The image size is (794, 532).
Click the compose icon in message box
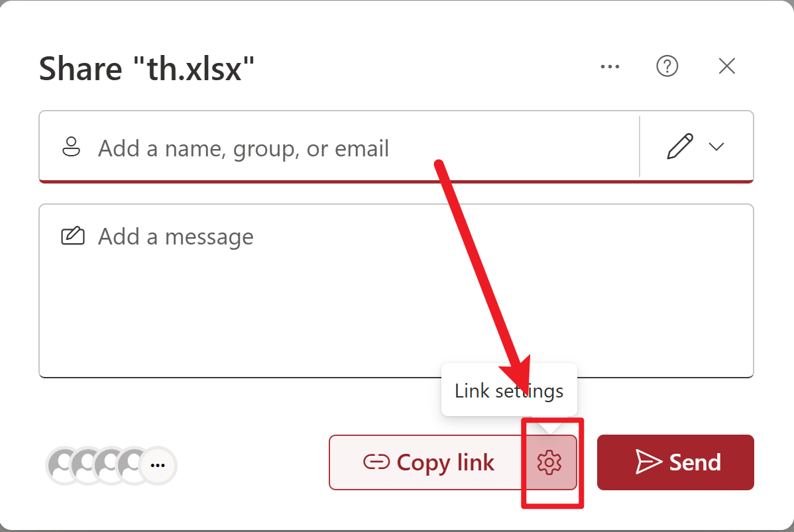73,236
